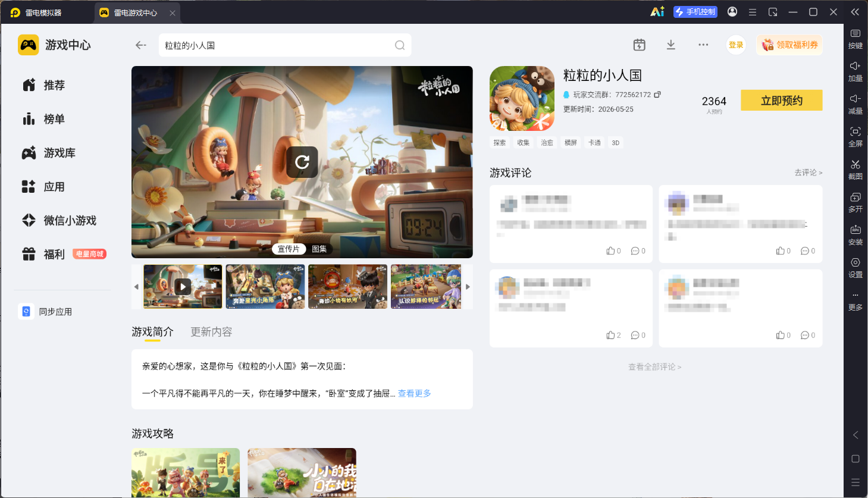Click the 截图 scissors icon
Image resolution: width=868 pixels, height=498 pixels.
point(856,164)
